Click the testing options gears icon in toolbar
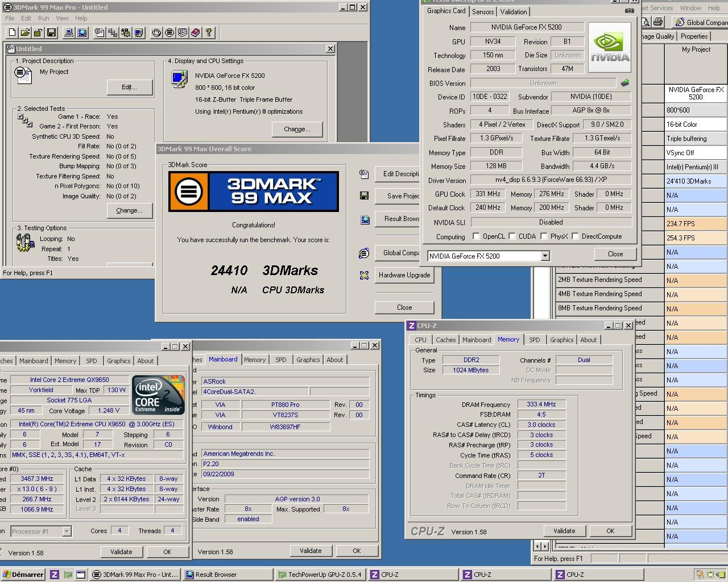Screen dimensions: 728x582 [x=126, y=33]
